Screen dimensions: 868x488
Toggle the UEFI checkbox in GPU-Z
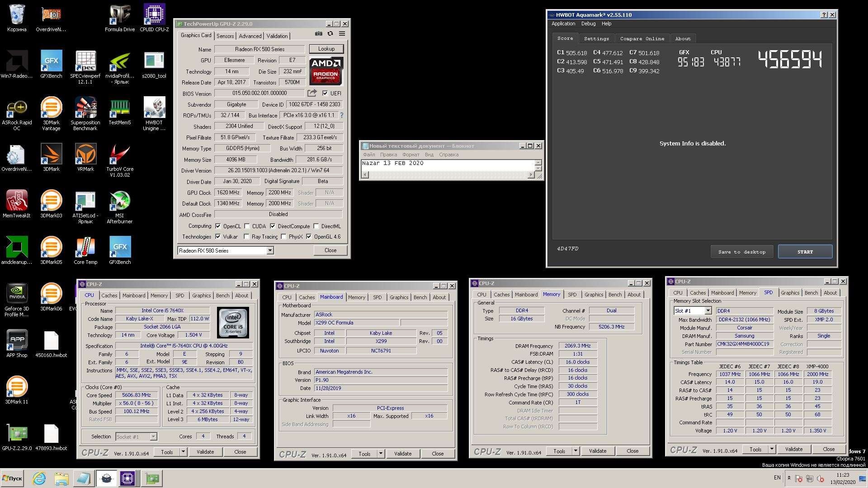pos(325,94)
